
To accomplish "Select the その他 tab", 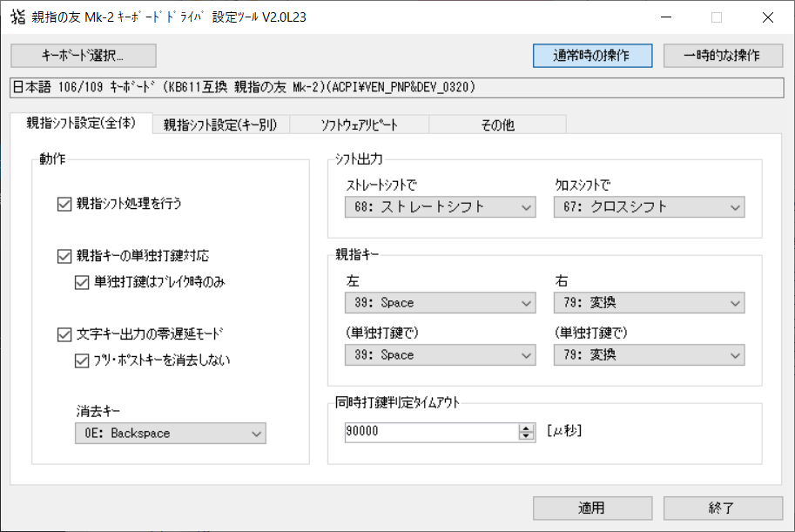I will coord(497,125).
